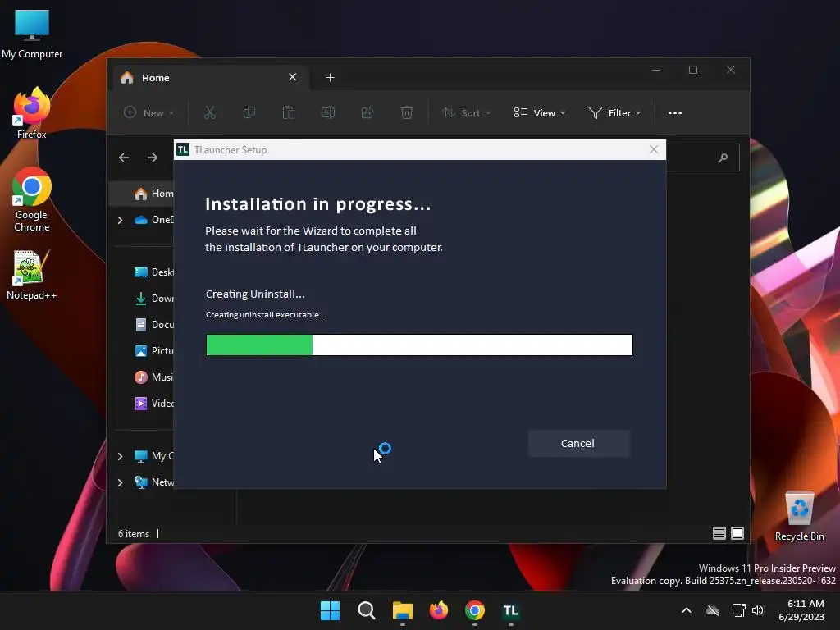Viewport: 840px width, 630px height.
Task: Click the Copy toolbar icon
Action: (249, 112)
